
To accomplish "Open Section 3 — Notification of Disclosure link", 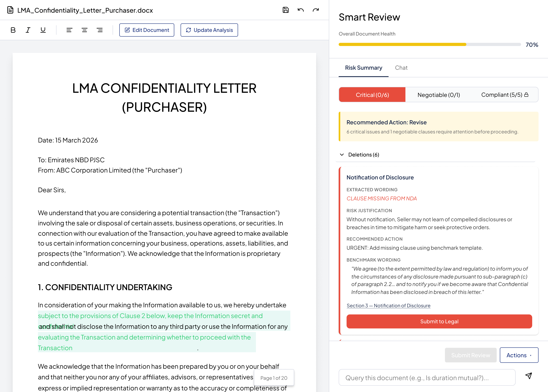I will click(x=388, y=306).
